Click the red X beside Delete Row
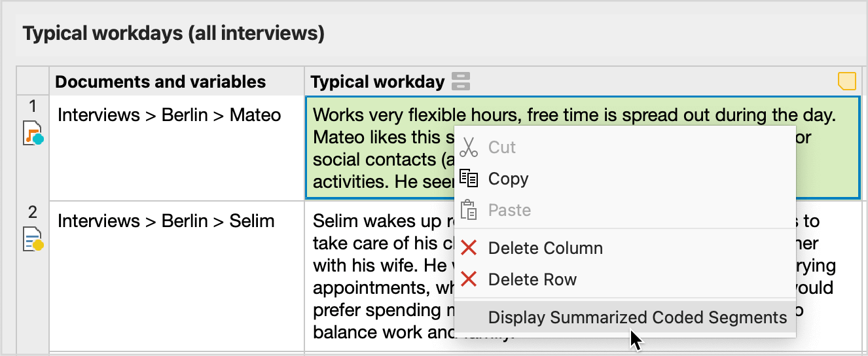Screen dimensions: 868x356 469,279
